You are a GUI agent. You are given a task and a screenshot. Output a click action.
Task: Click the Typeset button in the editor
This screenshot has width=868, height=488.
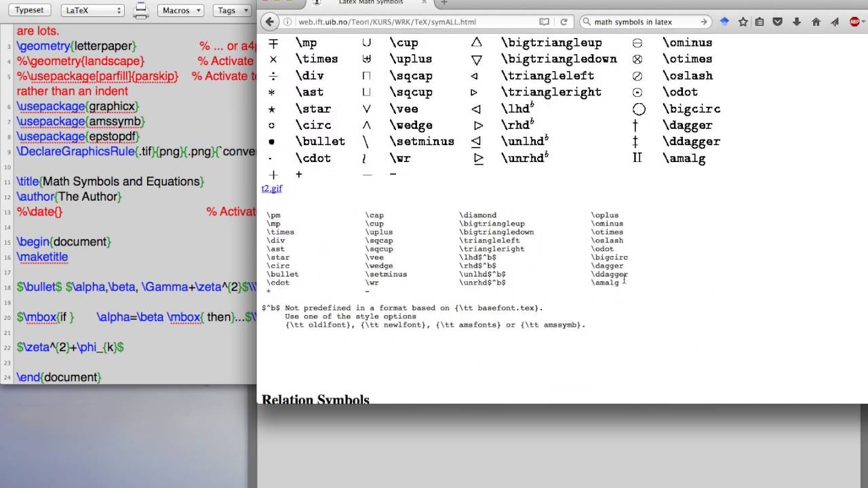click(x=29, y=10)
